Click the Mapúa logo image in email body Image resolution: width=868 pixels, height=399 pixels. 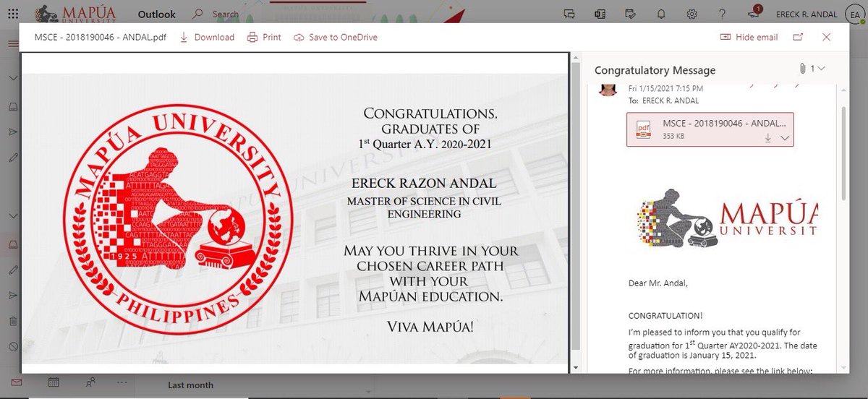pyautogui.click(x=726, y=220)
